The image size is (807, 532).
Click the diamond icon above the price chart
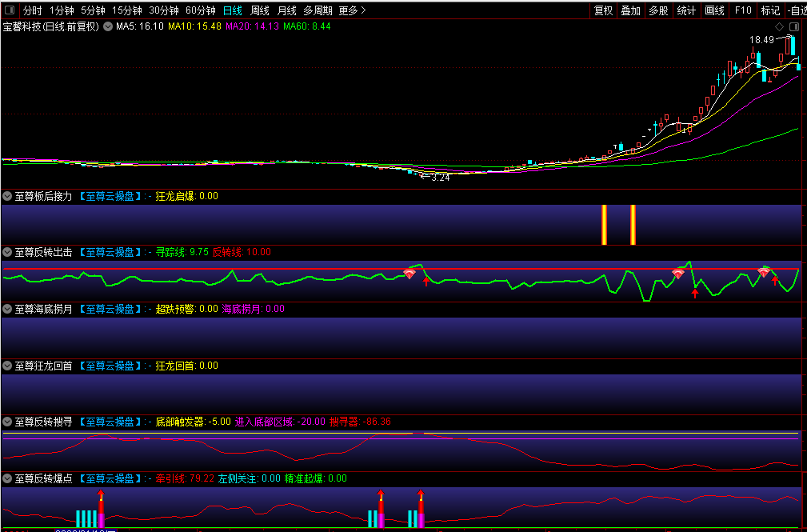point(779,26)
